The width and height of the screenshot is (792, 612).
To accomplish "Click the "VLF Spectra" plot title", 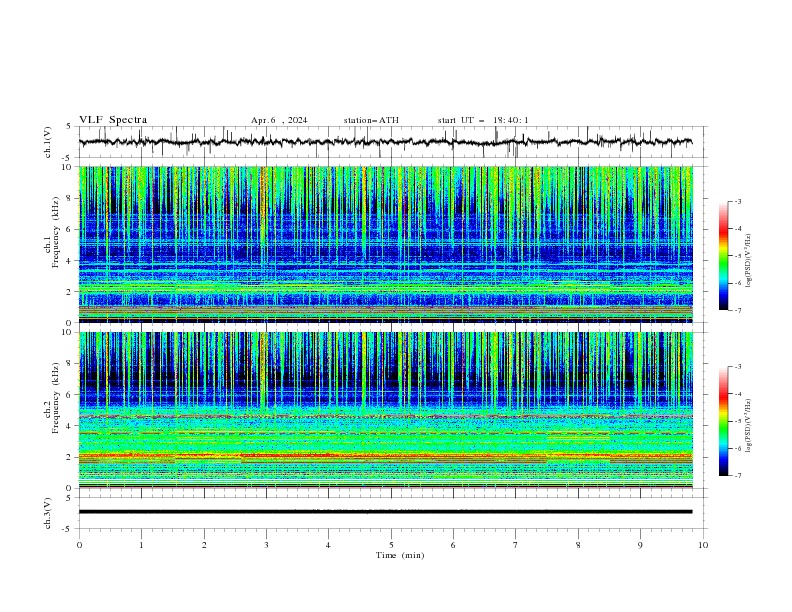I will click(113, 120).
